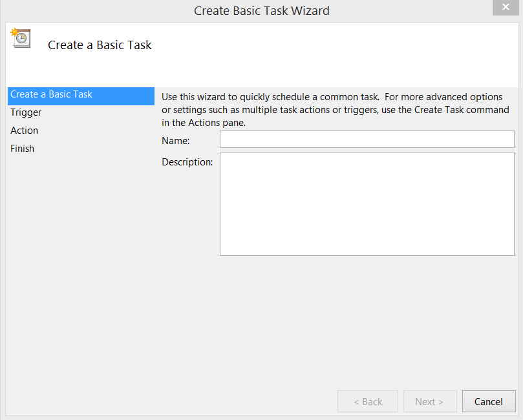The width and height of the screenshot is (523, 420).
Task: Click the Description: label
Action: point(187,162)
